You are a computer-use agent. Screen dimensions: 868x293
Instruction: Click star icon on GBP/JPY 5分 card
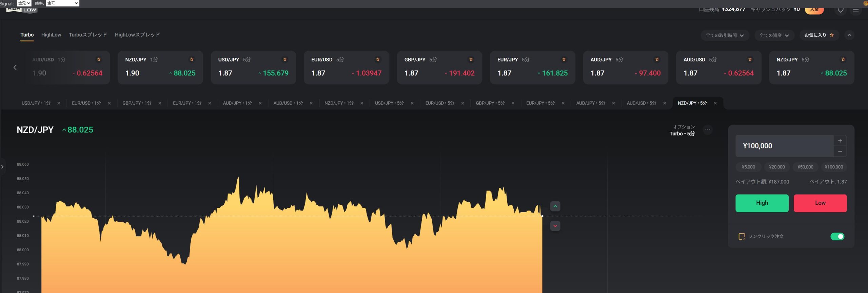coord(471,59)
